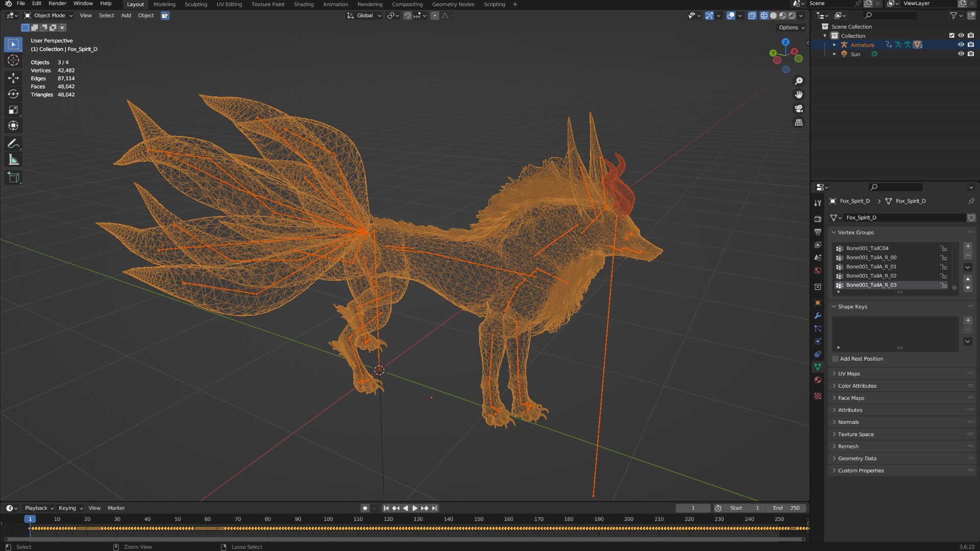The height and width of the screenshot is (551, 980).
Task: Select the Move tool in toolbar
Action: (13, 78)
